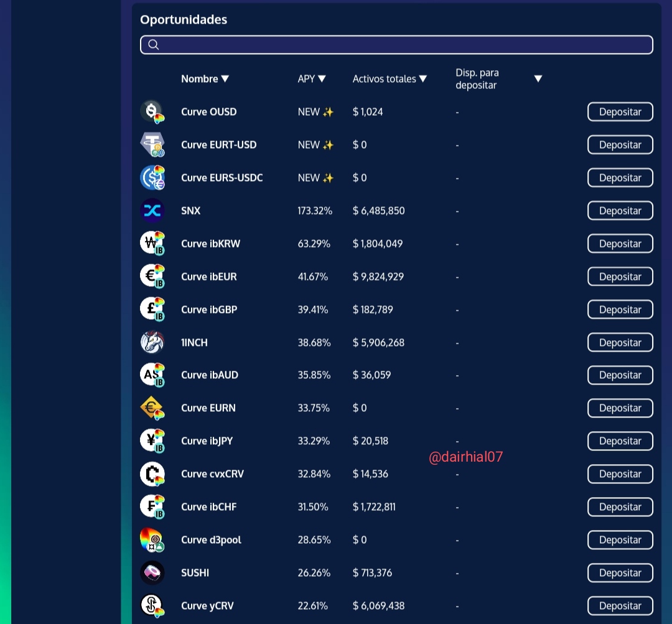Sort the list by APY column
This screenshot has width=672, height=624.
tap(312, 79)
